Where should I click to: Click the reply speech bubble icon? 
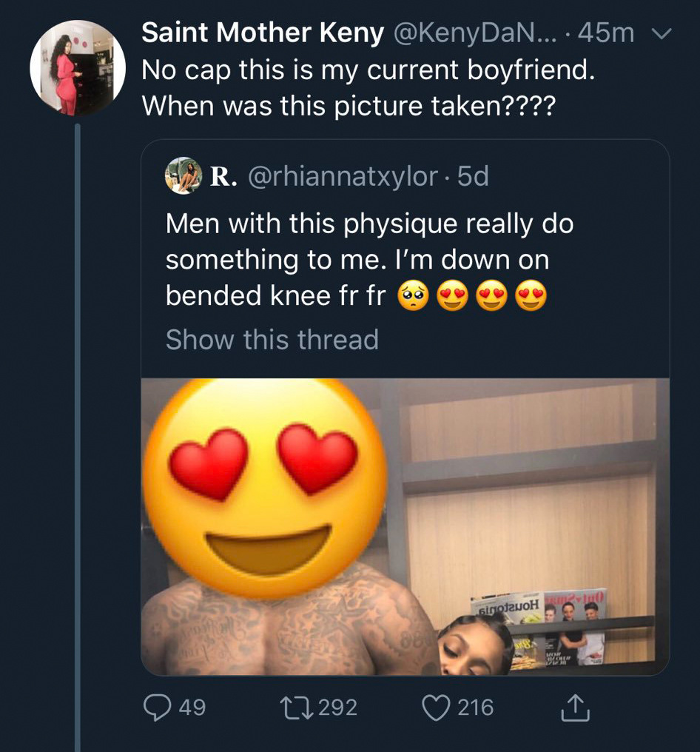[x=156, y=708]
